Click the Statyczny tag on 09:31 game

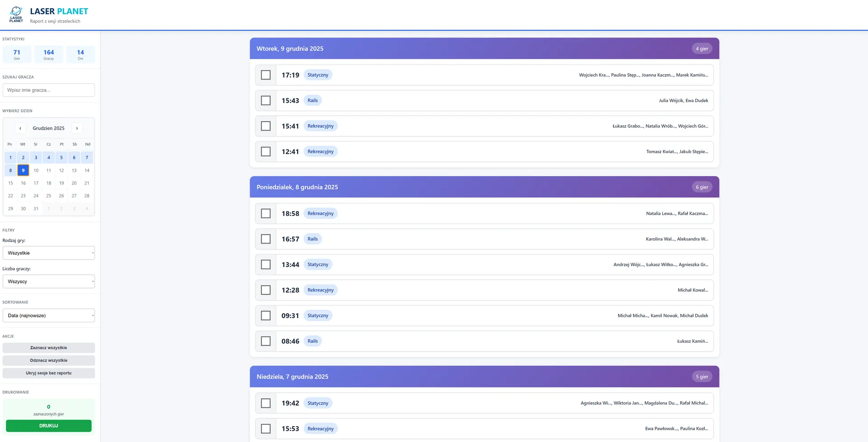tap(318, 315)
